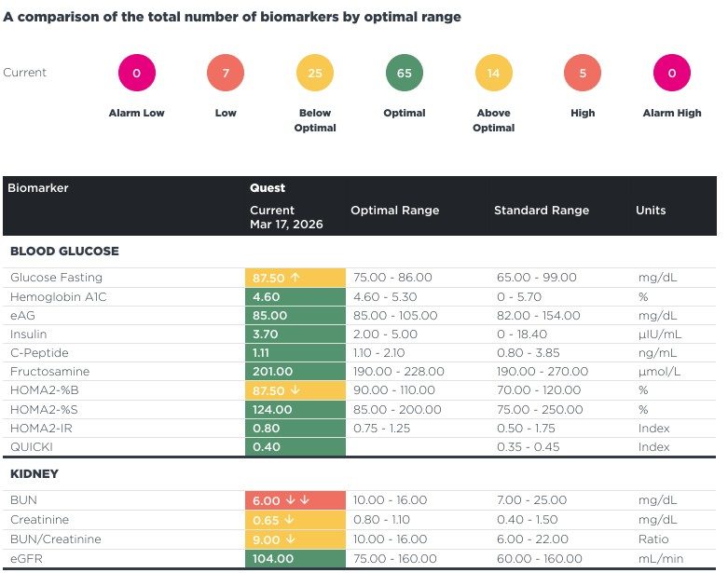728x573 pixels.
Task: Click the C-Peptide biomarker name
Action: (x=39, y=352)
